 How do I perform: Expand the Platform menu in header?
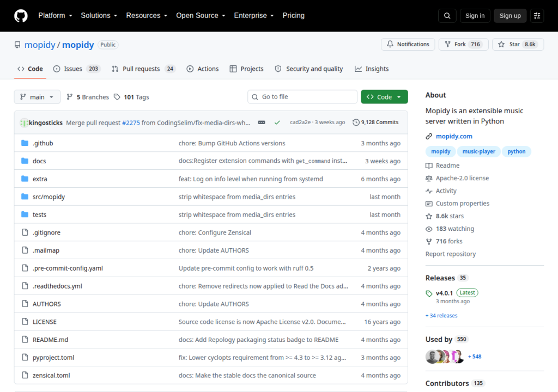click(55, 16)
